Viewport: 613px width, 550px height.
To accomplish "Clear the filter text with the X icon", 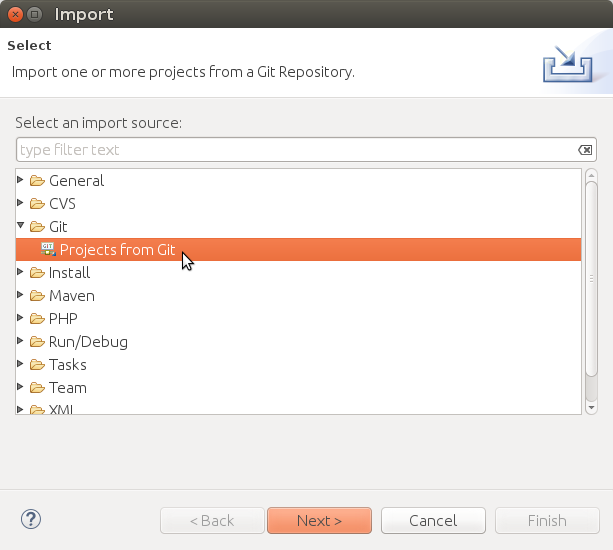I will 585,150.
